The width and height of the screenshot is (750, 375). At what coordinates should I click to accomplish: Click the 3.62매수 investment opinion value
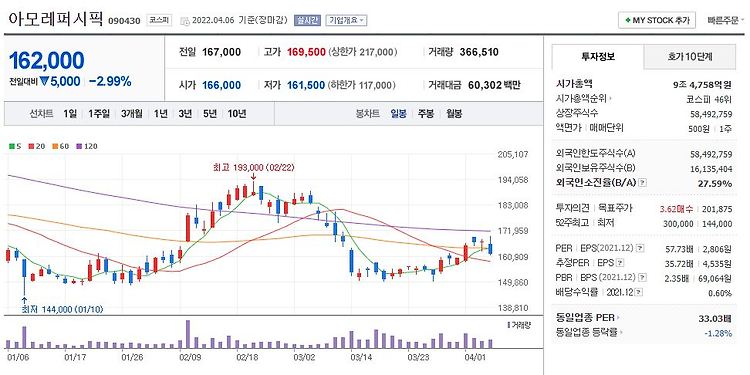(676, 209)
